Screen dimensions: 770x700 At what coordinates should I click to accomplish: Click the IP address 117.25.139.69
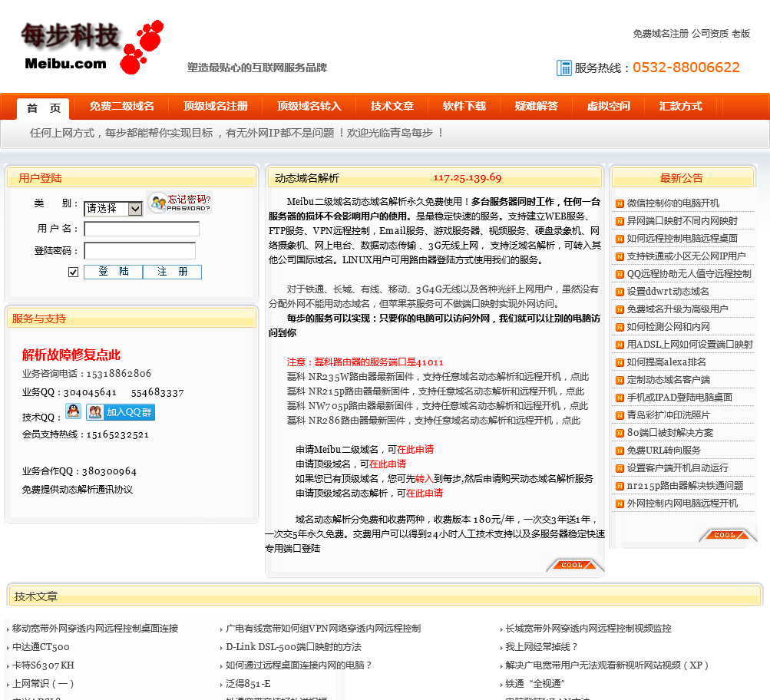[x=467, y=178]
